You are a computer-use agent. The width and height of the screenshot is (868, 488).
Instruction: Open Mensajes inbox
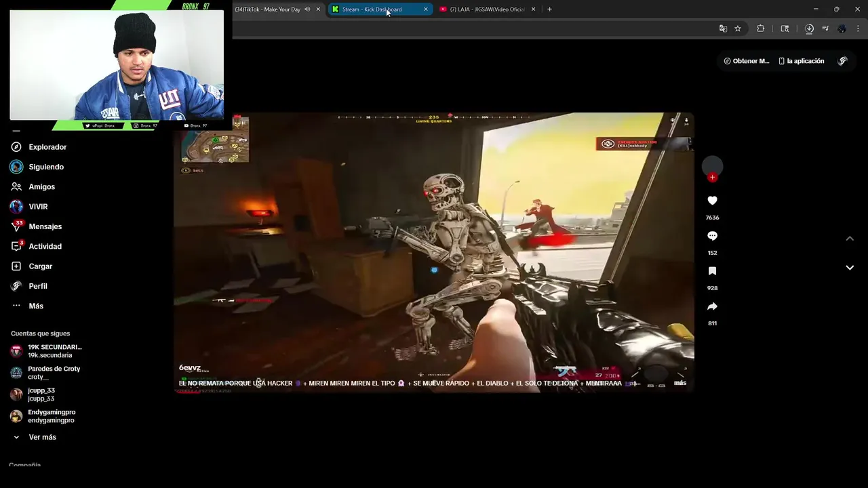[36, 226]
